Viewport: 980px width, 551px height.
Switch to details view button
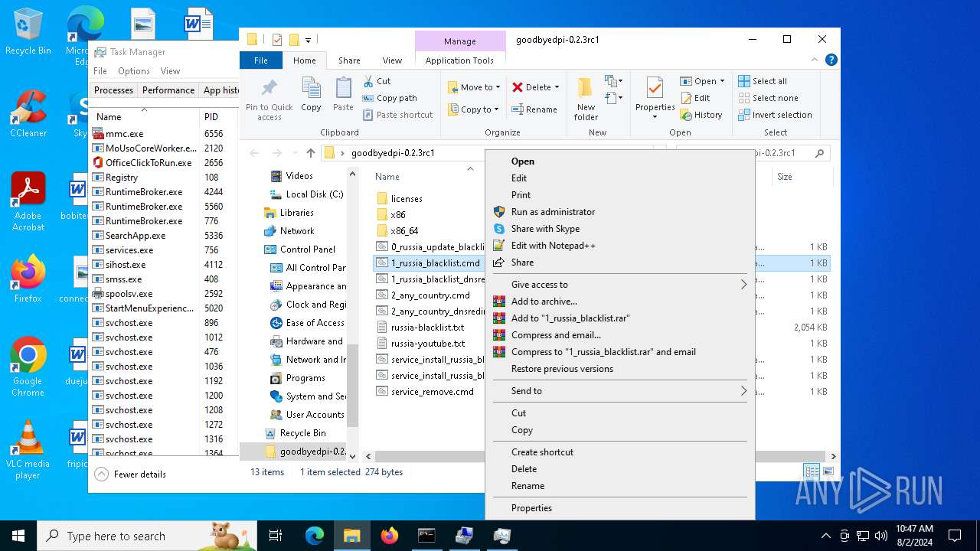pos(812,471)
